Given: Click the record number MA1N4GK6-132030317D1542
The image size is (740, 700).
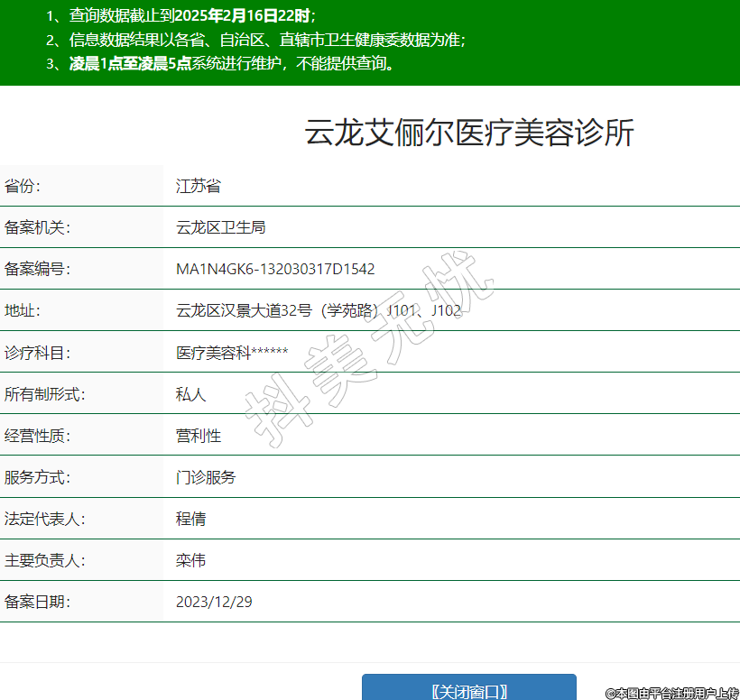Looking at the screenshot, I should pos(275,269).
